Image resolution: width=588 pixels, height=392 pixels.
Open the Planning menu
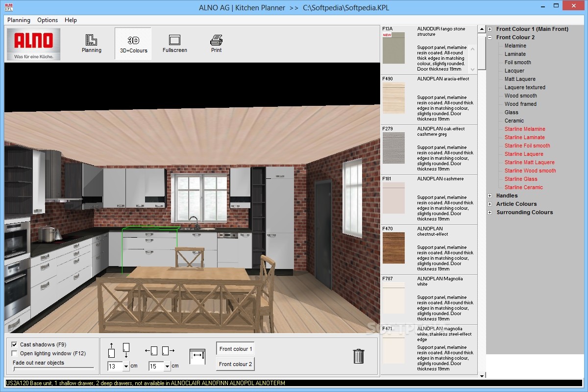tap(19, 20)
